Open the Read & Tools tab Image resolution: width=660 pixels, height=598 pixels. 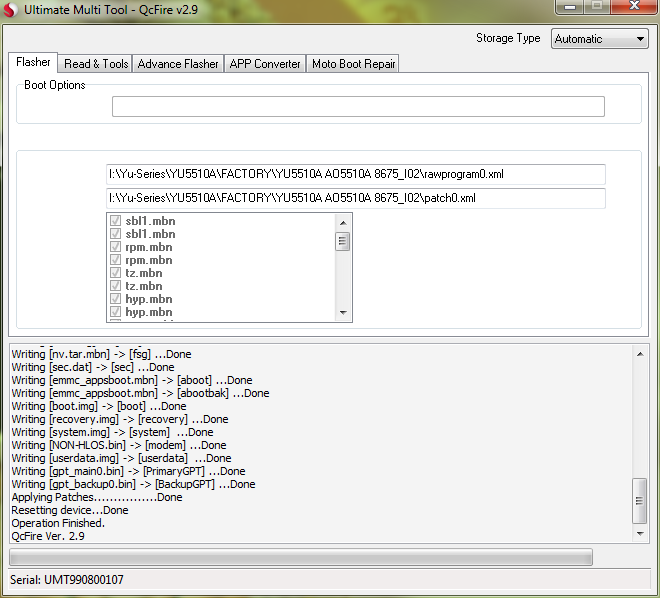(96, 64)
